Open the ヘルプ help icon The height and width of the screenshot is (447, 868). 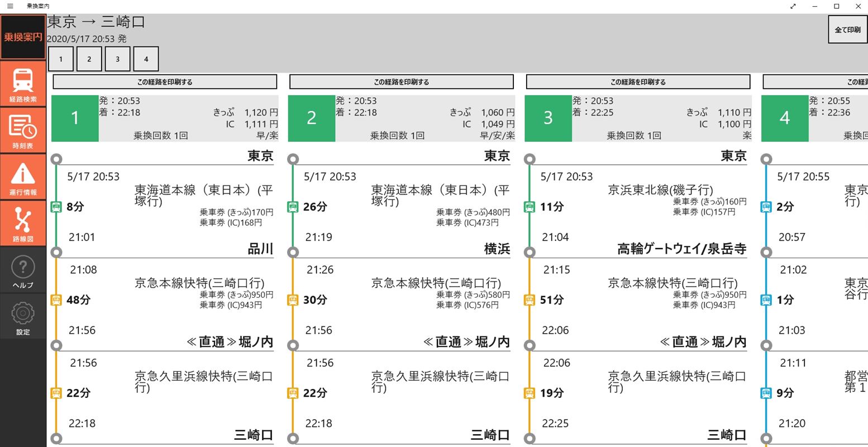pos(23,269)
